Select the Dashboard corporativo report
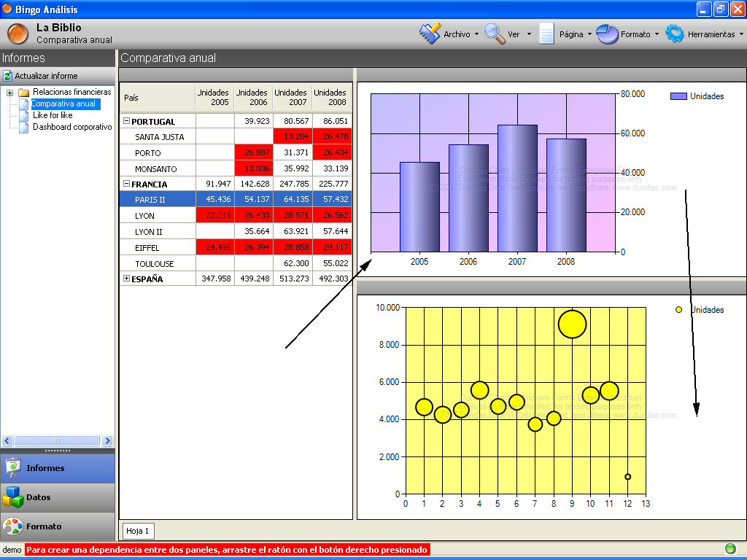Image resolution: width=747 pixels, height=560 pixels. [x=71, y=127]
